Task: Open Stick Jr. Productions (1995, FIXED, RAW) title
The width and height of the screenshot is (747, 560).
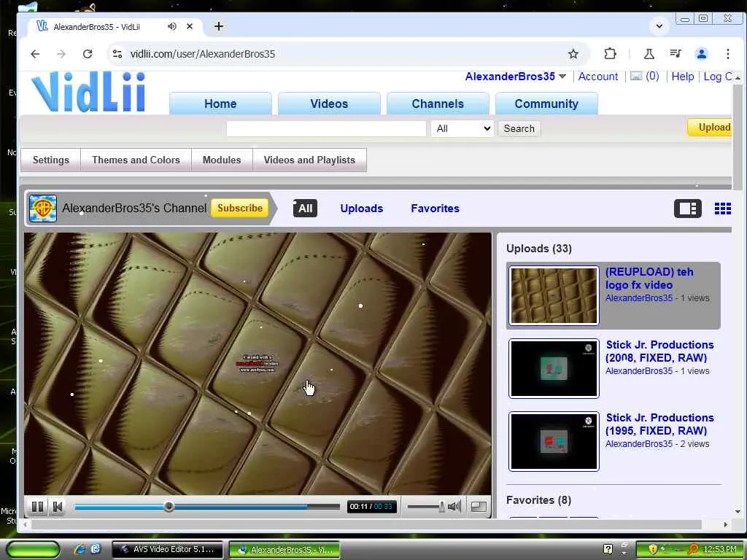Action: [659, 424]
